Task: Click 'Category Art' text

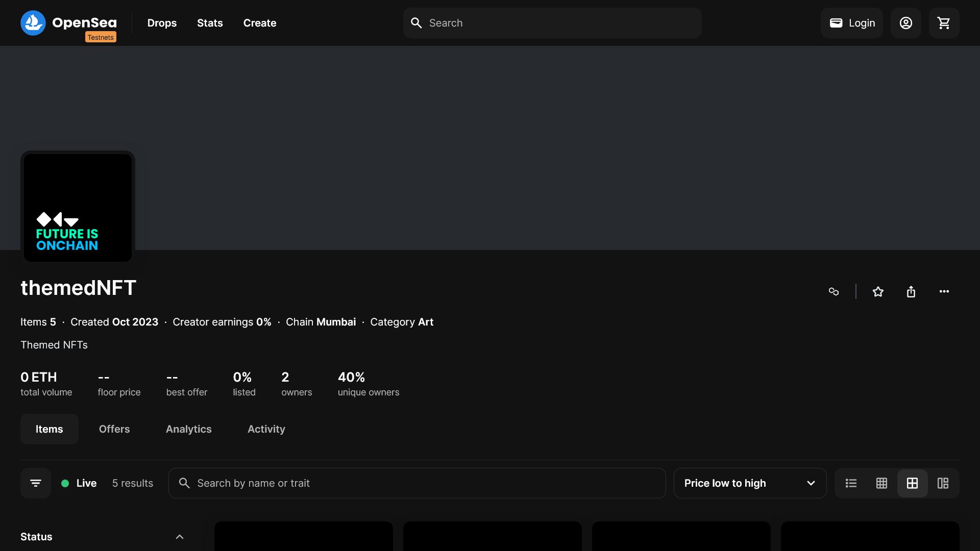Action: click(x=402, y=322)
